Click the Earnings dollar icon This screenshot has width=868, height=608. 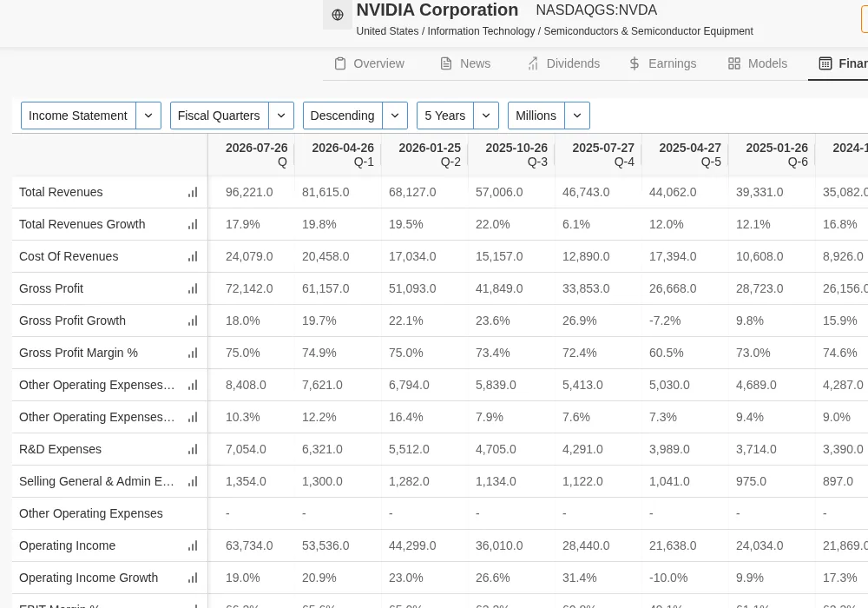tap(635, 63)
